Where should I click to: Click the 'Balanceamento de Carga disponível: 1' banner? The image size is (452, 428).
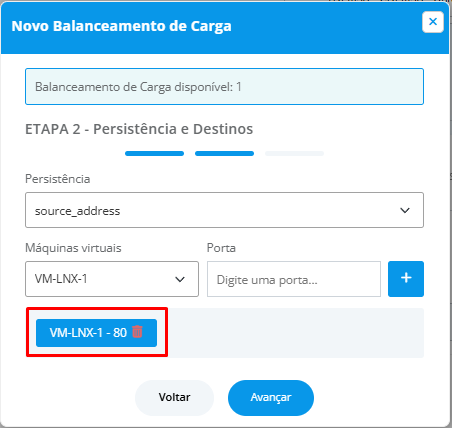pos(224,87)
